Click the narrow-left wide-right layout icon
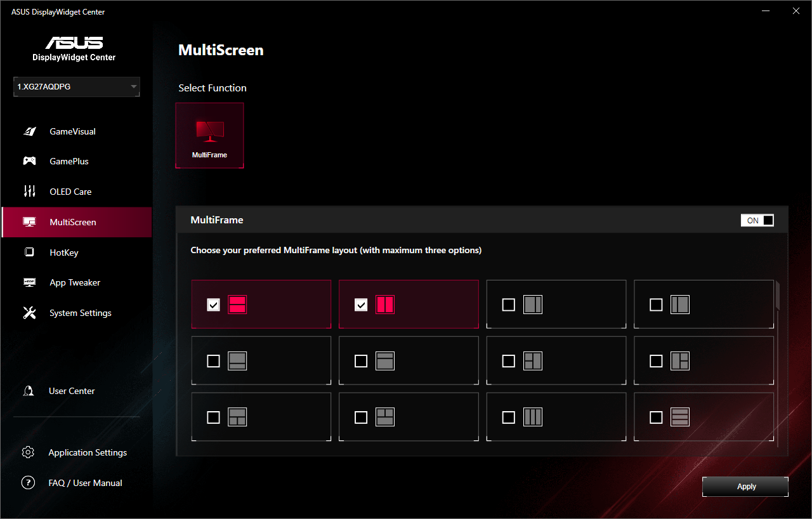Screen dimensions: 812x519 (680, 305)
